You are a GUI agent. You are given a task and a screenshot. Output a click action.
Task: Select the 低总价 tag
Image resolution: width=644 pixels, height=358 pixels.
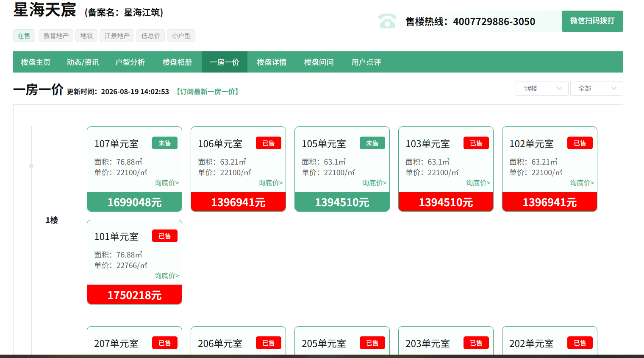tap(151, 36)
